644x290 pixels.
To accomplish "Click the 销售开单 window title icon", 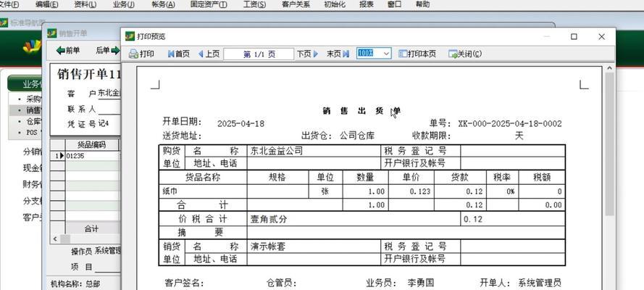I will pos(51,33).
